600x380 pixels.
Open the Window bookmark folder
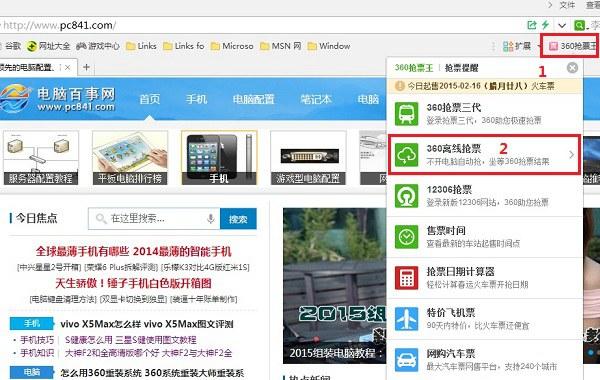[x=329, y=46]
